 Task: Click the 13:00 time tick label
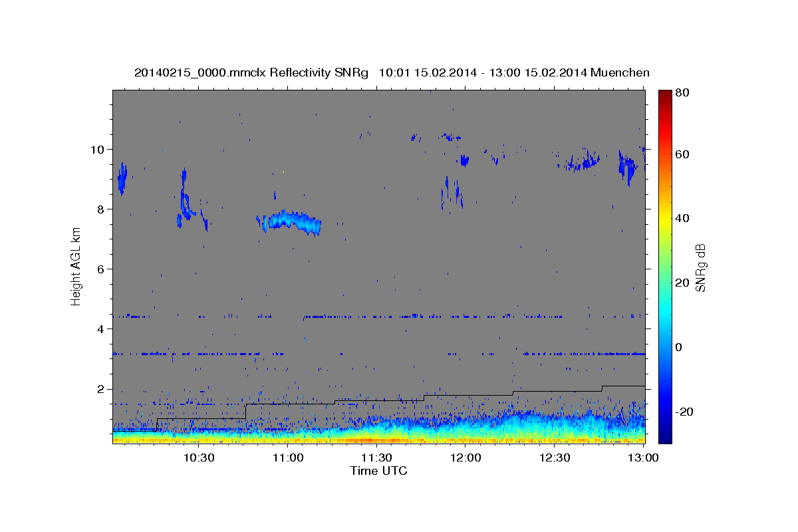(x=644, y=458)
